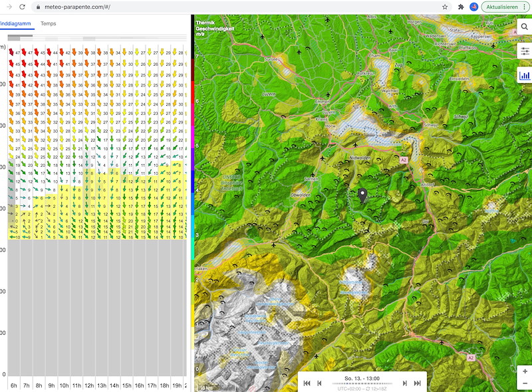
Task: Switch to the Temps tab
Action: coord(48,23)
